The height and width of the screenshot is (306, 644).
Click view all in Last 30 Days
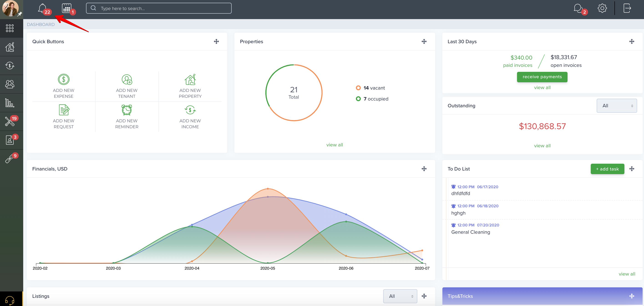point(542,88)
